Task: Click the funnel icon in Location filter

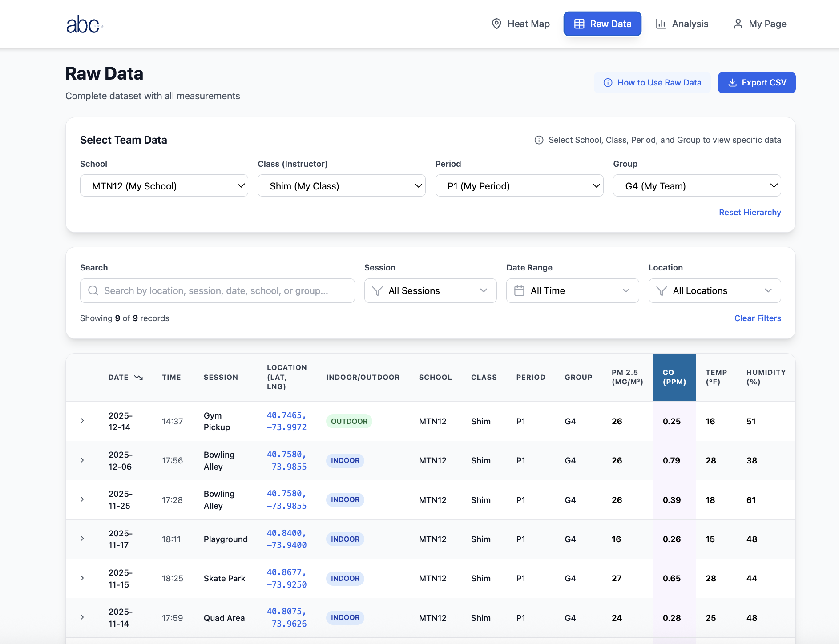Action: pyautogui.click(x=662, y=291)
